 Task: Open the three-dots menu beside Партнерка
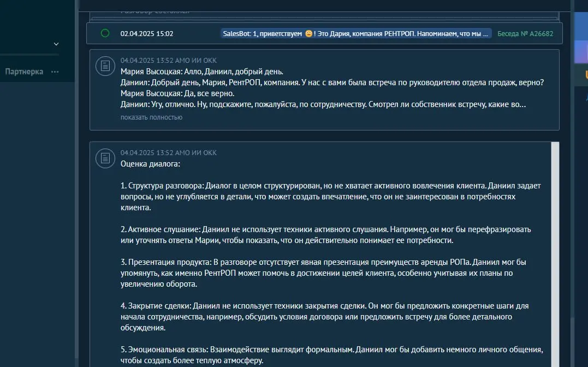54,72
